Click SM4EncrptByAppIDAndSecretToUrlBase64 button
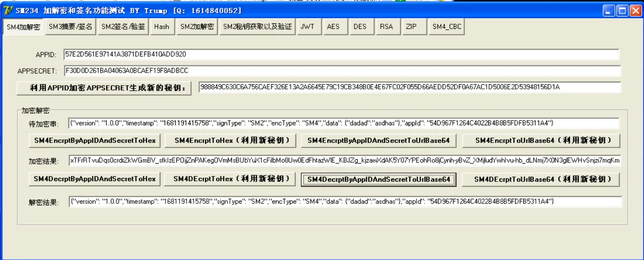644x260 pixels. tap(379, 141)
